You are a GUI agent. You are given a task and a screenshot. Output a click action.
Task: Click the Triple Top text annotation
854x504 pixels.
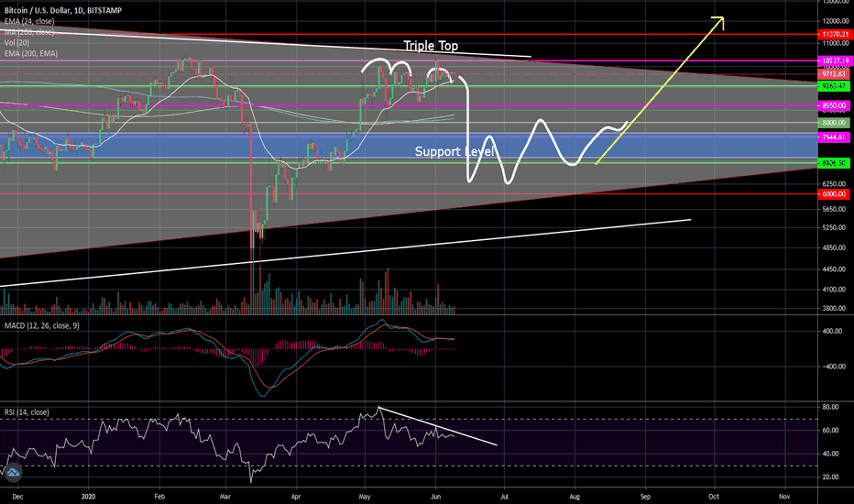click(x=431, y=46)
